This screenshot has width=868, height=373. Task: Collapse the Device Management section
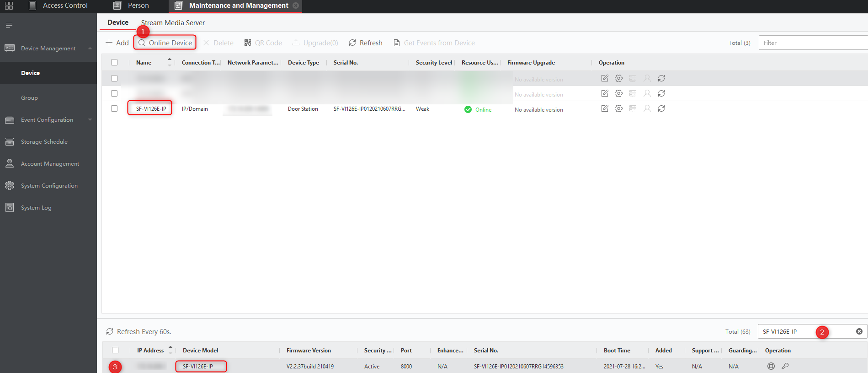pyautogui.click(x=90, y=49)
